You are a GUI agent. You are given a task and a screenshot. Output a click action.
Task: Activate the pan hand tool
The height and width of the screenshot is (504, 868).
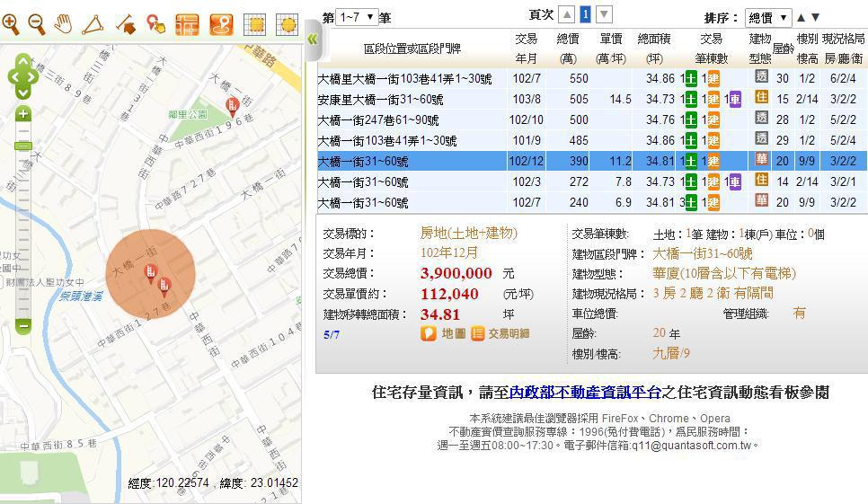pyautogui.click(x=64, y=24)
